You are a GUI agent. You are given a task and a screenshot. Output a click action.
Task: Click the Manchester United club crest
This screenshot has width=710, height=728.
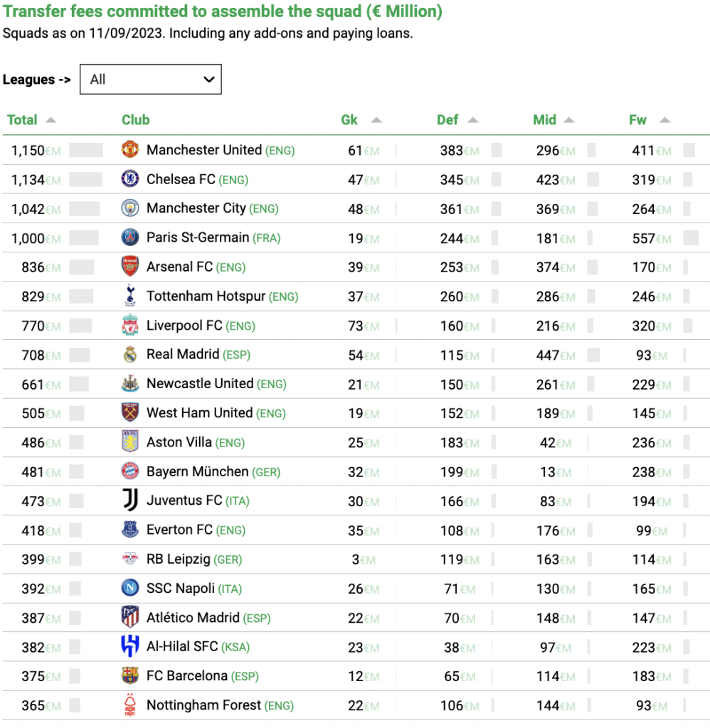[130, 149]
